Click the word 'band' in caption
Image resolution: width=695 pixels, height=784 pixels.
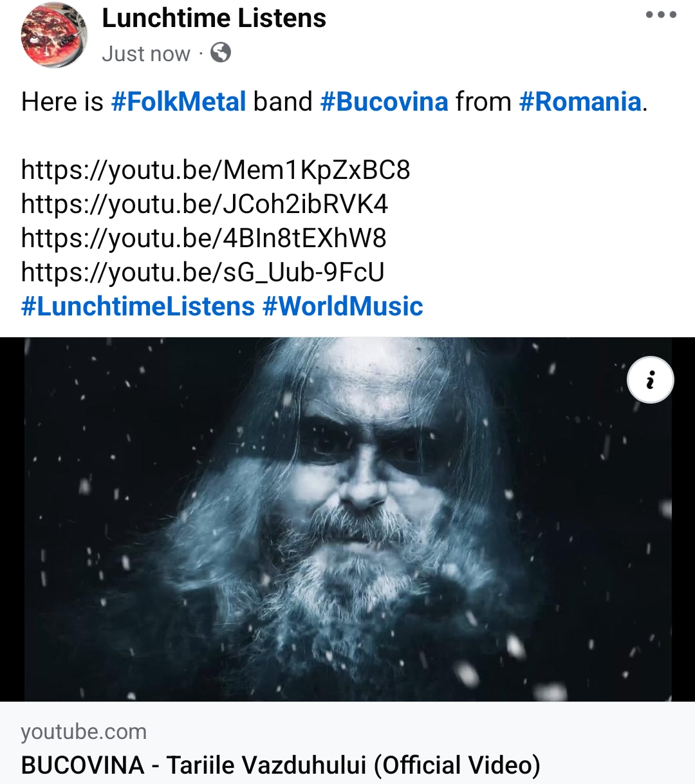pyautogui.click(x=283, y=102)
